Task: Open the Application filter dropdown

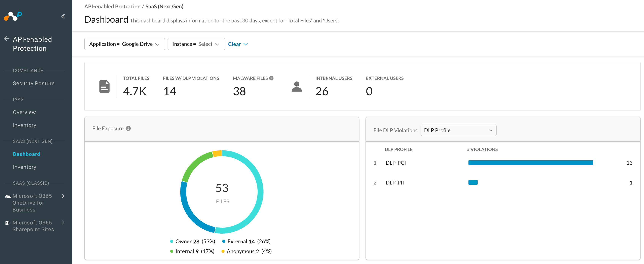Action: click(124, 44)
